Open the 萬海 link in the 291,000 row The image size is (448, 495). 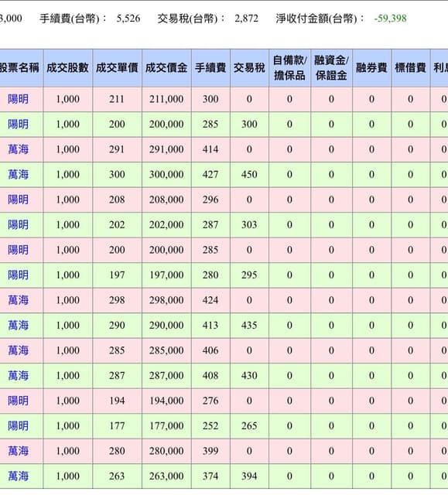pos(18,149)
